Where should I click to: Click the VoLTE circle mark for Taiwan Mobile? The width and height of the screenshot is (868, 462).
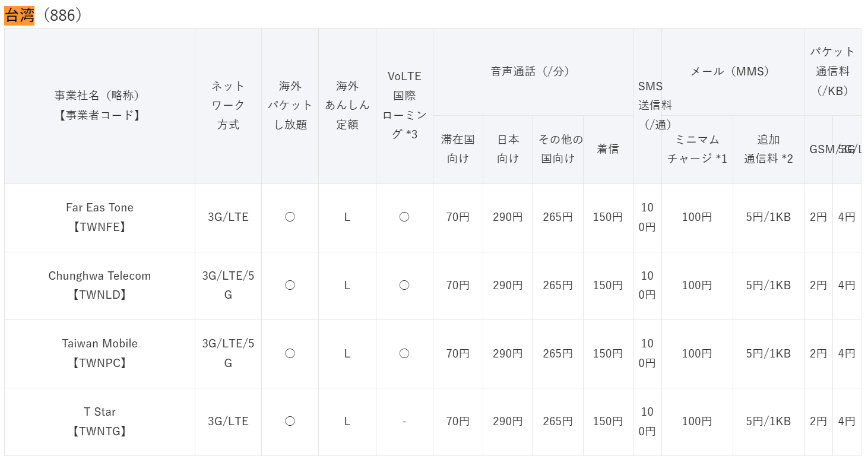tap(404, 353)
